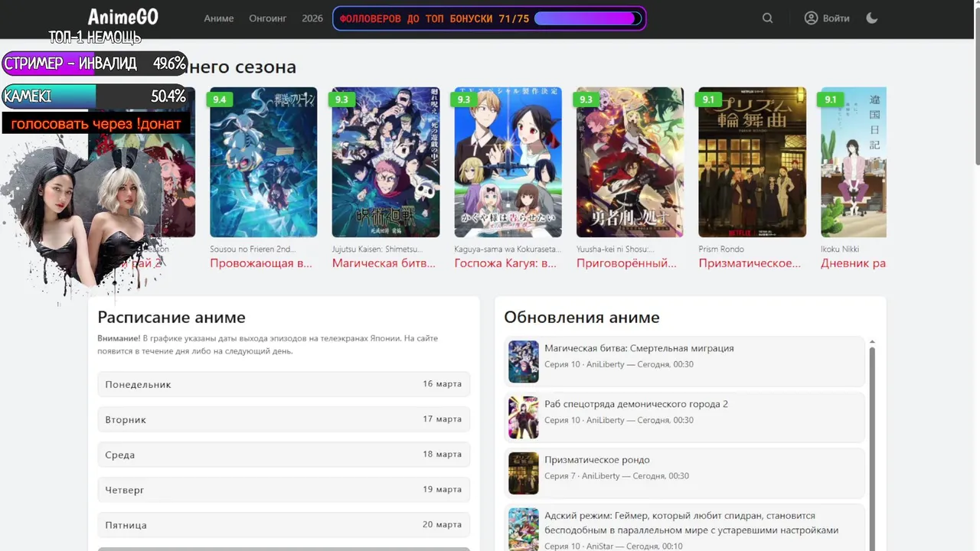980x551 pixels.
Task: Click 'голосовать через !донат' overlay text
Action: coord(96,123)
